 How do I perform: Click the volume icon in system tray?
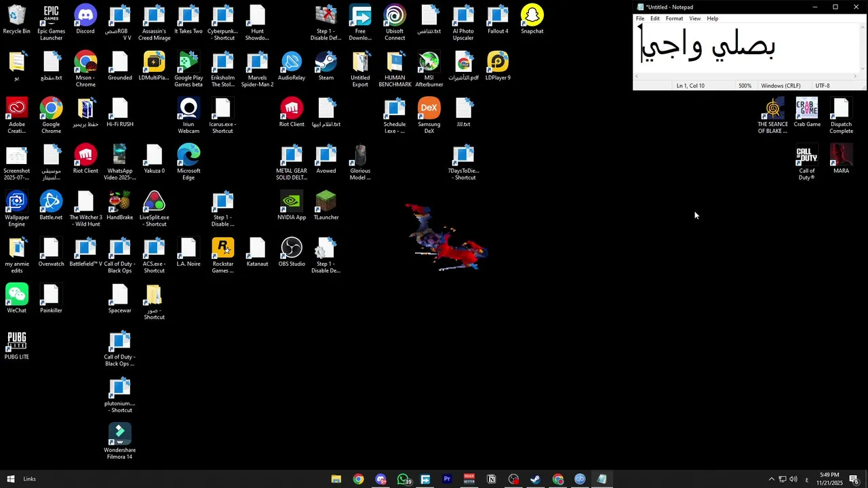pos(793,479)
